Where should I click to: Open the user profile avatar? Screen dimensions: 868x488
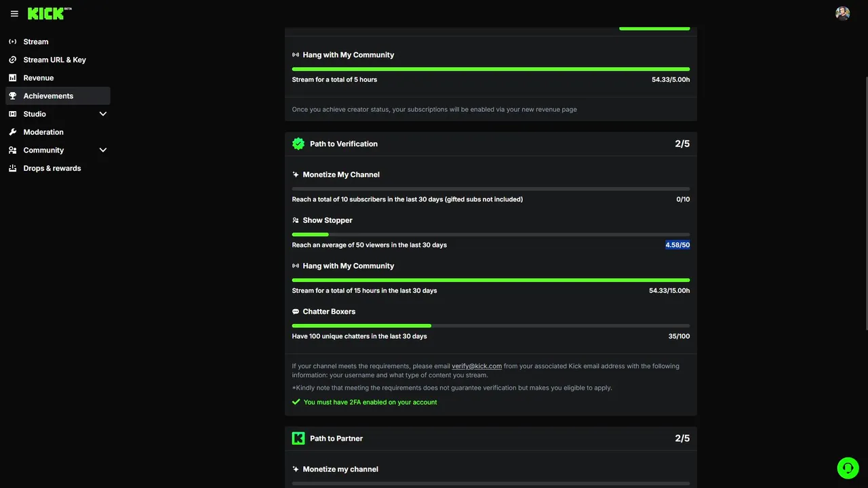coord(843,14)
